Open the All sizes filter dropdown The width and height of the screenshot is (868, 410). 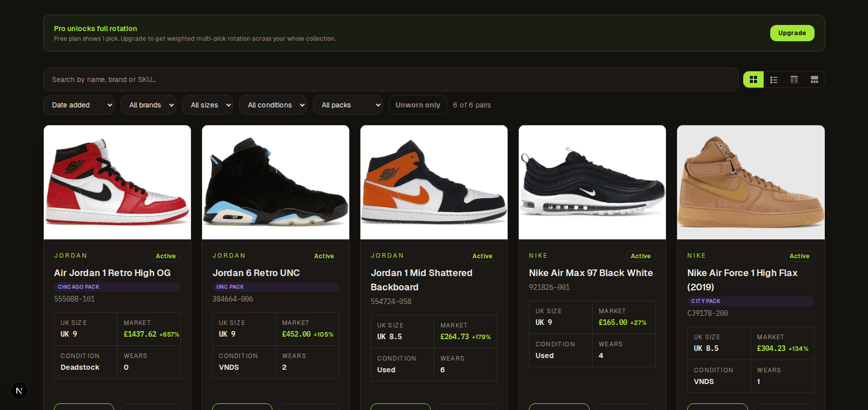coord(208,105)
